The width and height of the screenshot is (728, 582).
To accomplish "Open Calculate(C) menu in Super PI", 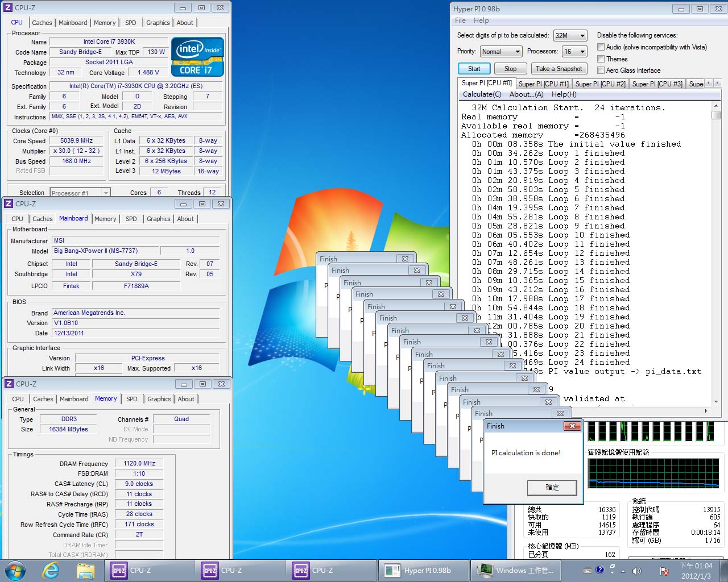I will coord(482,94).
